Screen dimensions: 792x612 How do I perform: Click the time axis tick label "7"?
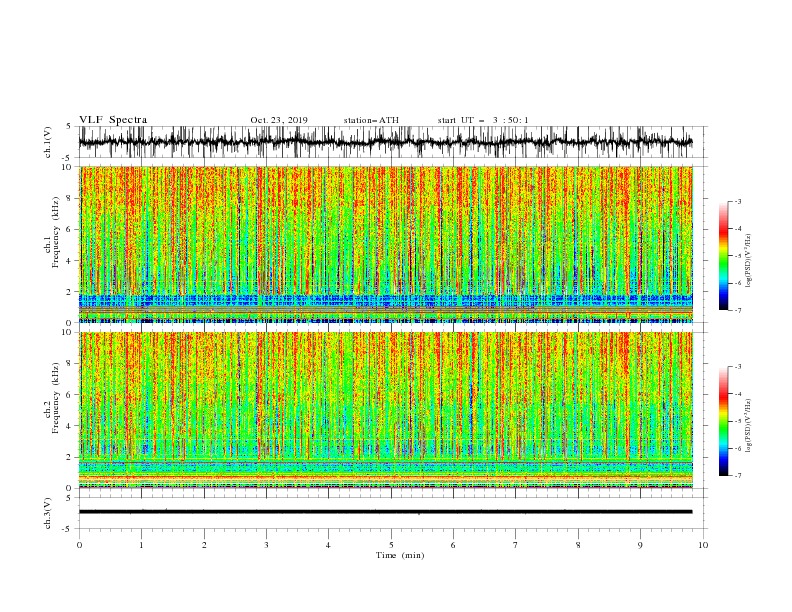(516, 545)
